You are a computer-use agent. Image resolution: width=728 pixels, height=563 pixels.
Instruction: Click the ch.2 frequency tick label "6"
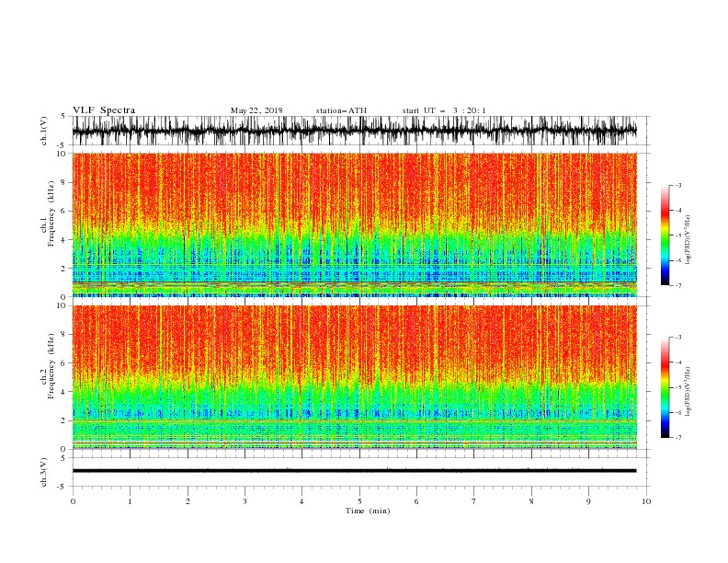[64, 363]
